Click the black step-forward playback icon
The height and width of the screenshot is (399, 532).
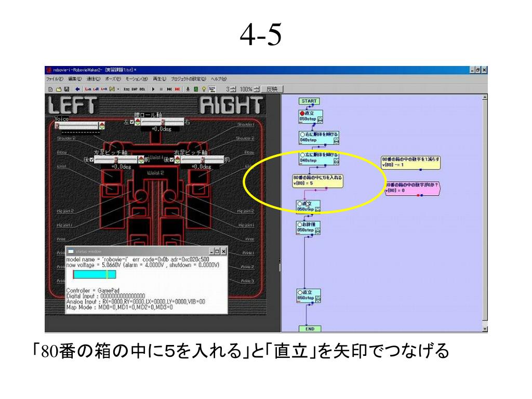coord(169,89)
